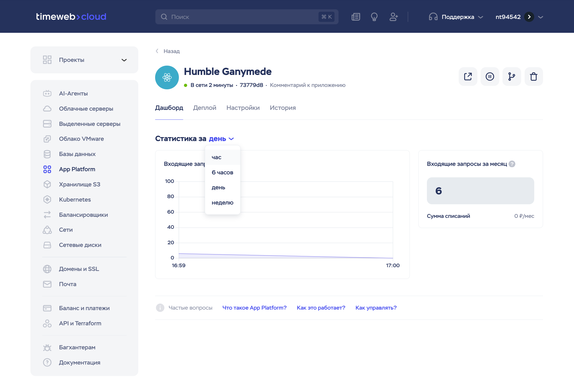Viewport: 574px width, 392px height.
Task: Click the pause app icon button
Action: click(x=490, y=77)
